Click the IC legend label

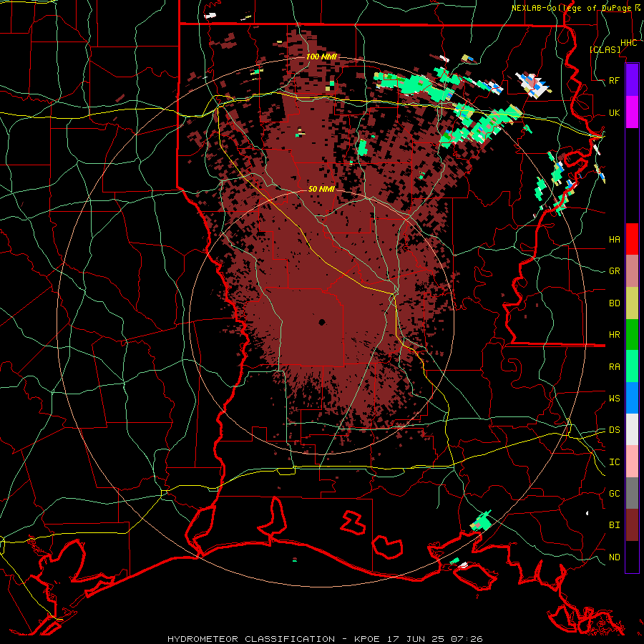click(615, 462)
